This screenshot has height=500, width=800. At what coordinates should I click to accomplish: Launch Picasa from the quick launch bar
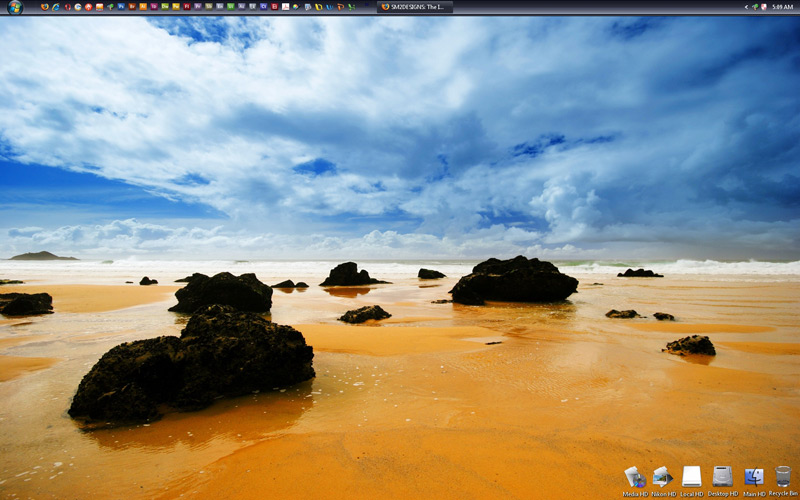coord(295,7)
